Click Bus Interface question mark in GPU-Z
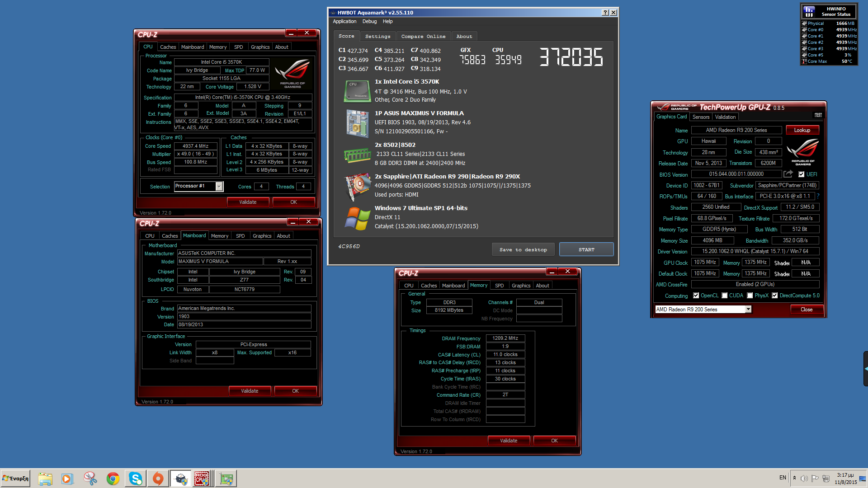The height and width of the screenshot is (488, 868). [818, 196]
